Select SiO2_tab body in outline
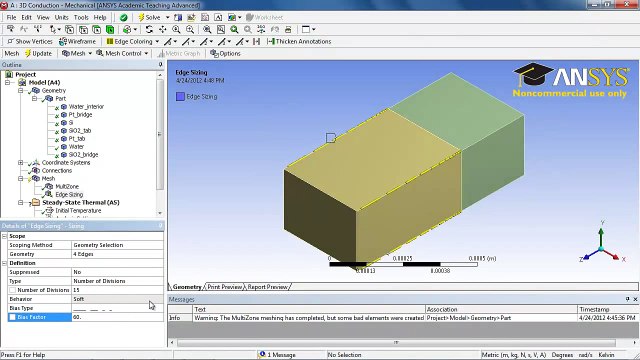 click(80, 131)
